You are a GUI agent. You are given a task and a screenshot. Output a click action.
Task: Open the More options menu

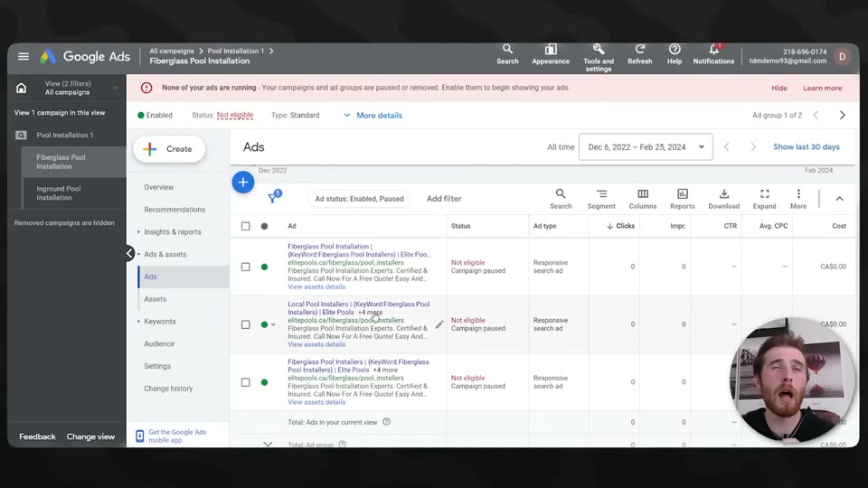pos(798,199)
